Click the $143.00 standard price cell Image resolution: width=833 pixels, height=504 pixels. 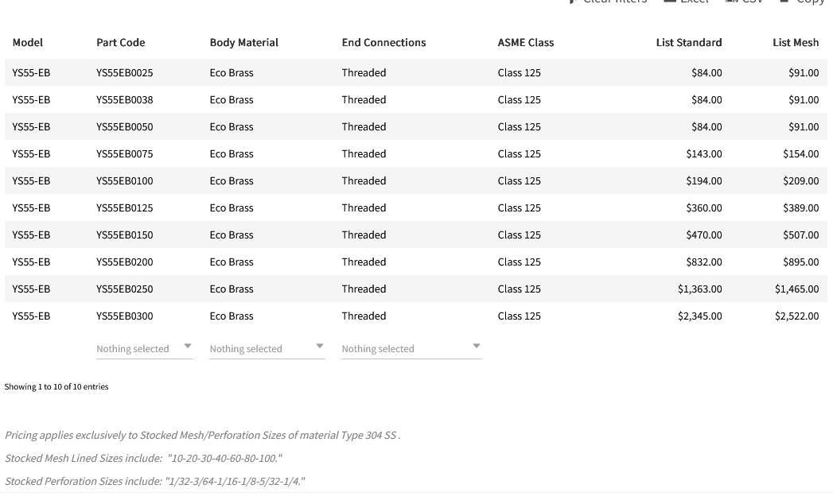[x=704, y=154]
